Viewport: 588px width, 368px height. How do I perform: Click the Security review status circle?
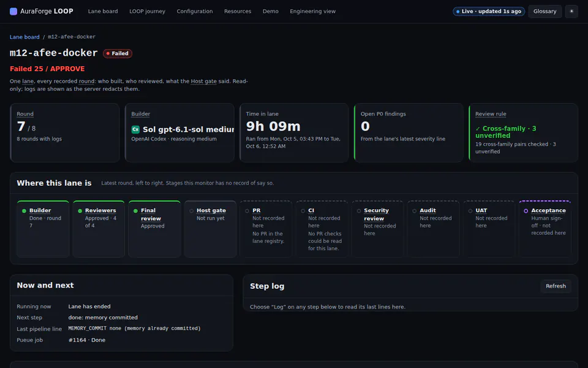coord(359,210)
